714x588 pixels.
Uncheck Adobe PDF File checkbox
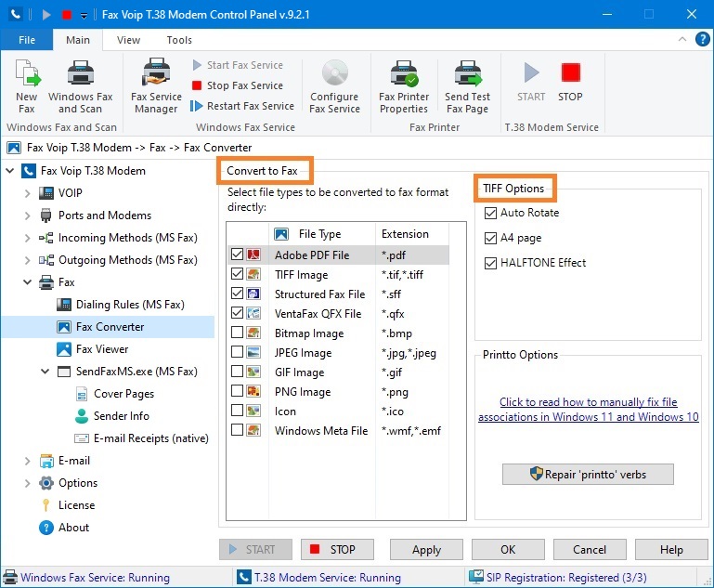click(x=237, y=255)
